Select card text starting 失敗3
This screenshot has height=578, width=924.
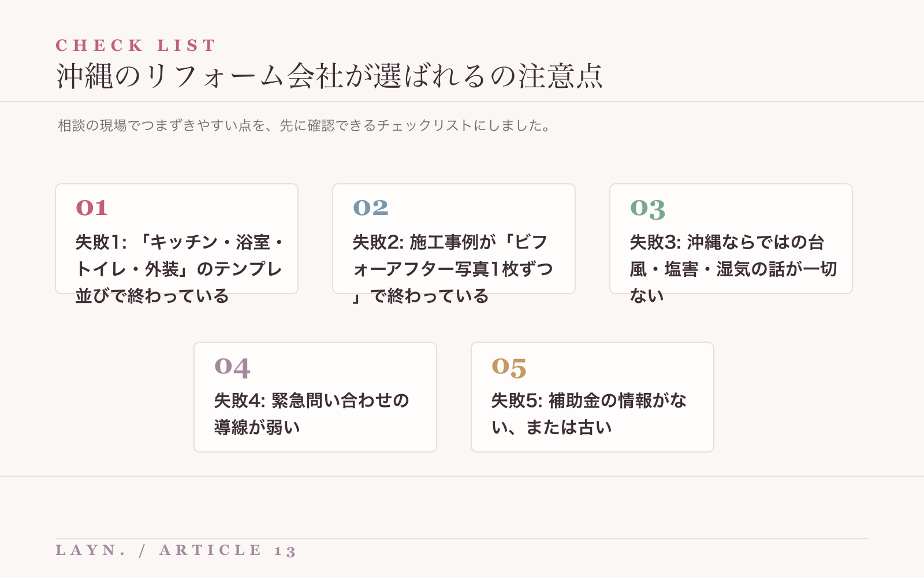(x=733, y=269)
